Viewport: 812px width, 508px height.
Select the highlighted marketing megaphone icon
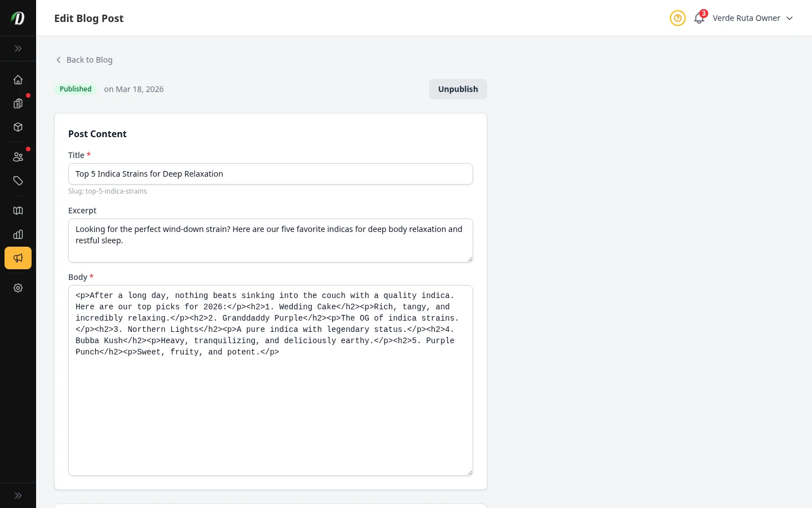(x=18, y=258)
